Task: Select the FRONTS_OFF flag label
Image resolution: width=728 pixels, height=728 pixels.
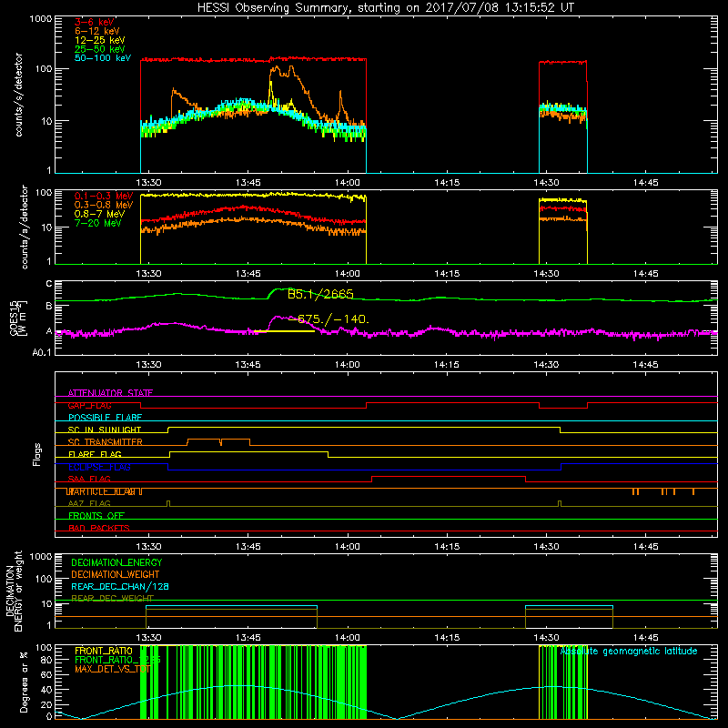Action: pos(96,515)
